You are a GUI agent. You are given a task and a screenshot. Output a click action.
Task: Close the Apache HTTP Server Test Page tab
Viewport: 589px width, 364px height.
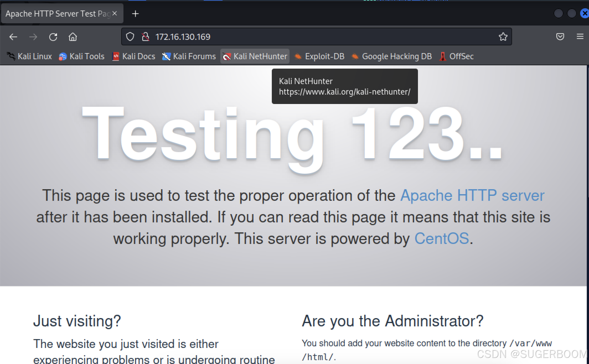(x=115, y=14)
